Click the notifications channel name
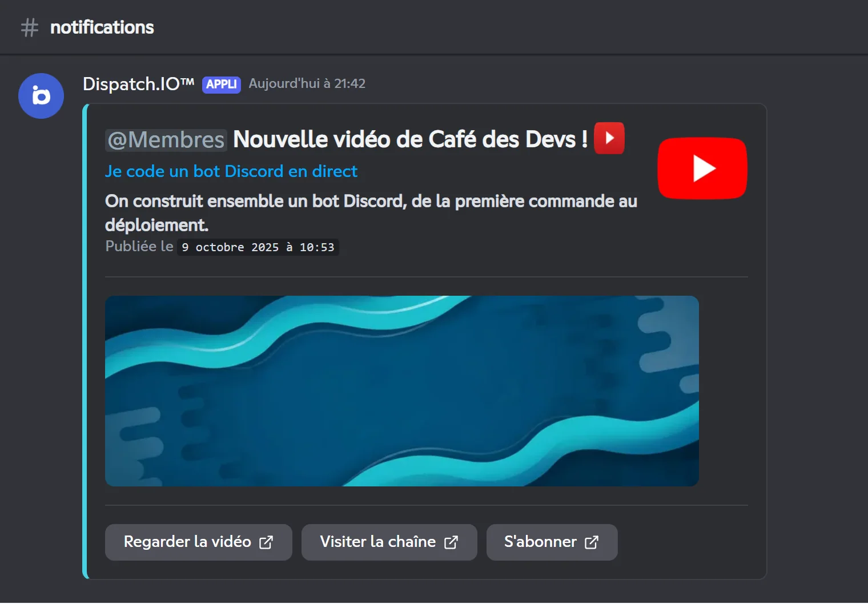This screenshot has width=868, height=604. pos(102,27)
